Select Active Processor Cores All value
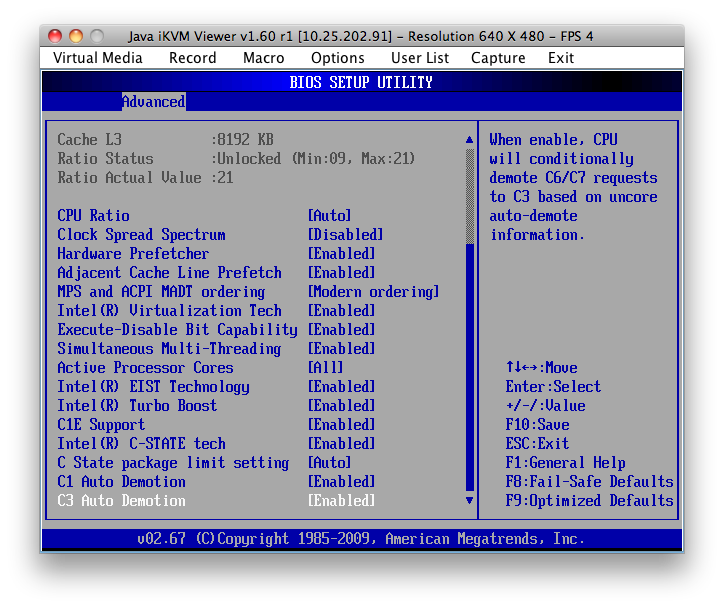Screen dimensions: 724x608 (x=325, y=368)
